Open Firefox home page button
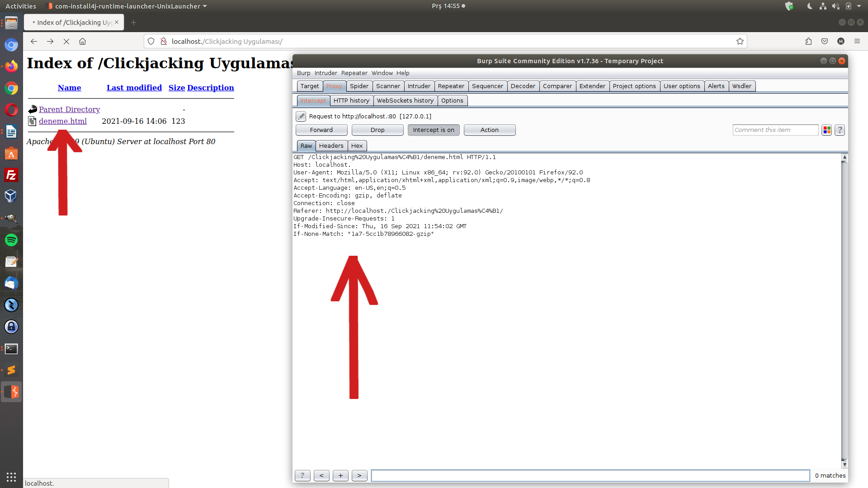This screenshot has height=488, width=868. click(x=82, y=41)
